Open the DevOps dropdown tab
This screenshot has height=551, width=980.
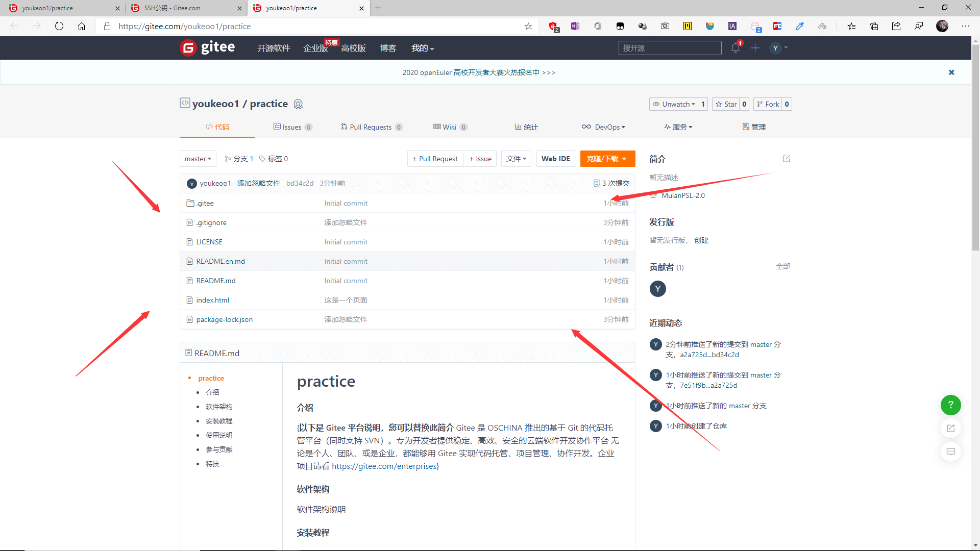(x=603, y=127)
